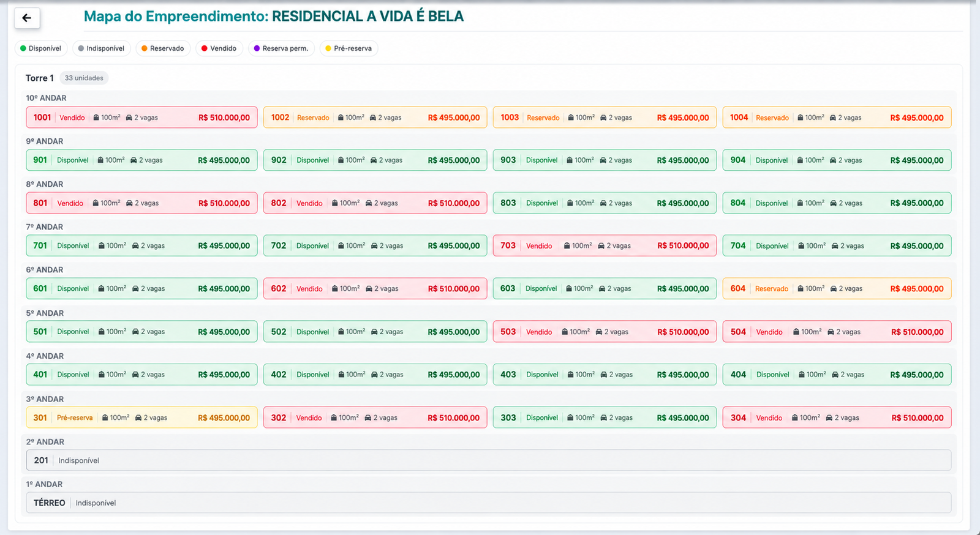The height and width of the screenshot is (535, 980).
Task: Open sold unit 504 card
Action: [837, 332]
